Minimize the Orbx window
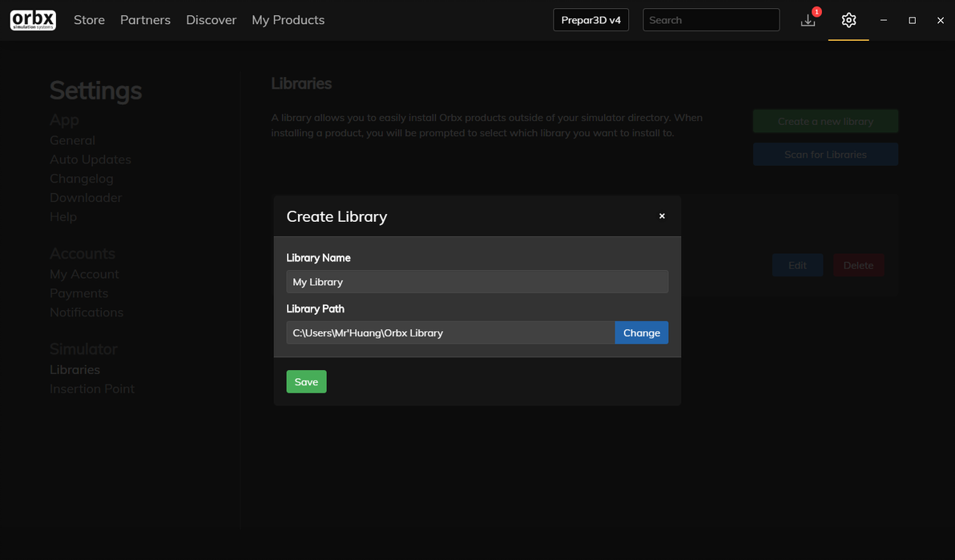 tap(883, 20)
